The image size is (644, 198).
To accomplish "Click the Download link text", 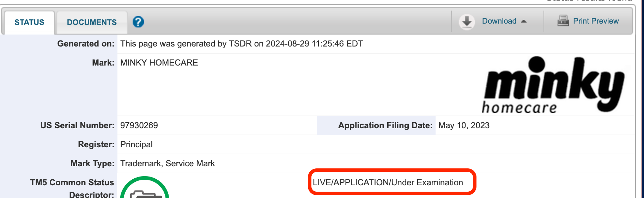I will pyautogui.click(x=499, y=21).
